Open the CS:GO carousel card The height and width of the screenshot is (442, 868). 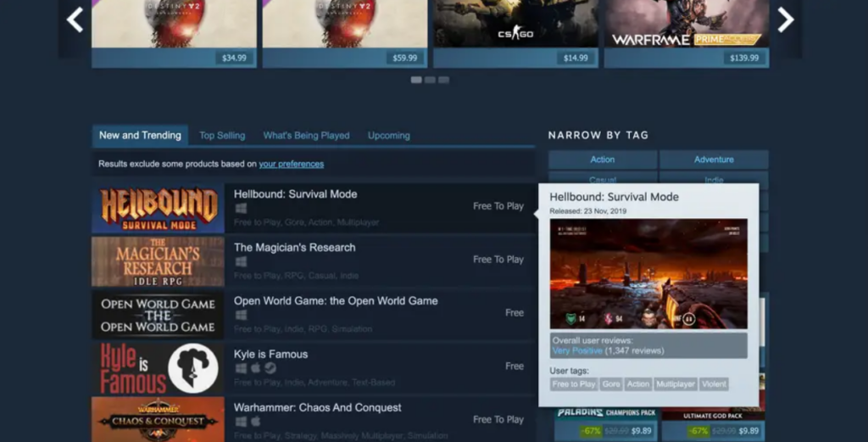click(x=515, y=33)
